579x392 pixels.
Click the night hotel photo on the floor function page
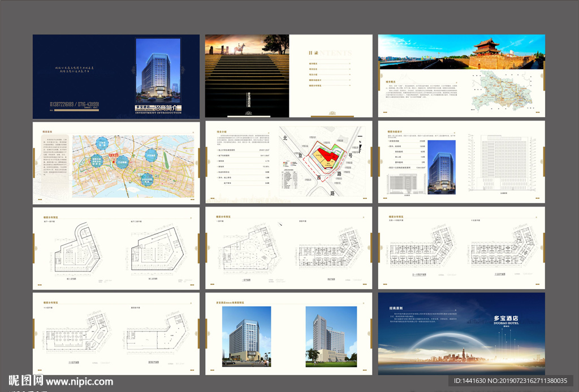441,167
